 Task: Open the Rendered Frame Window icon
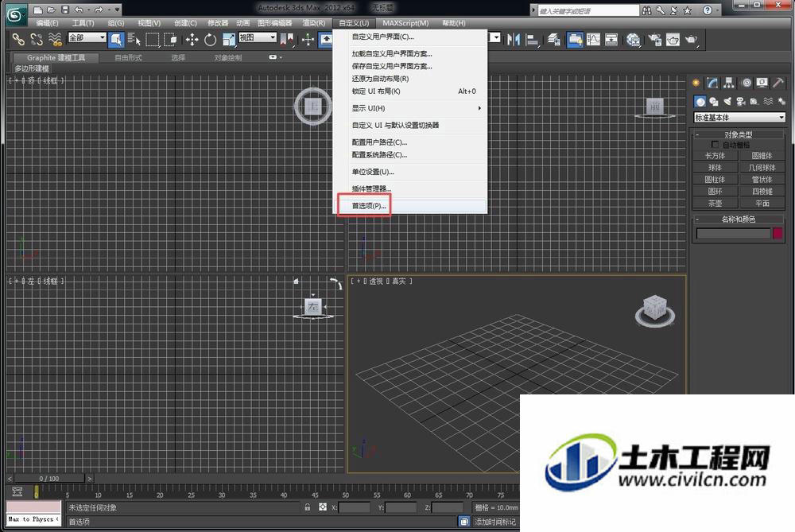pyautogui.click(x=673, y=40)
